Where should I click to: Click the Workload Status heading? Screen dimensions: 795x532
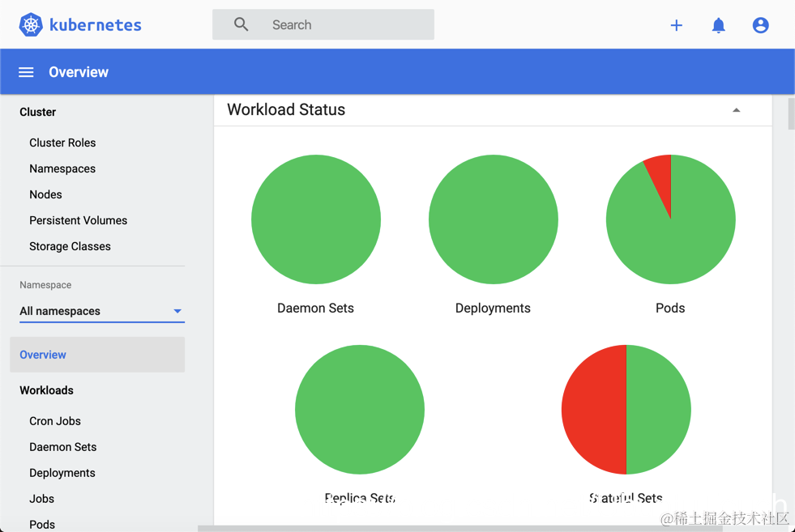click(286, 109)
